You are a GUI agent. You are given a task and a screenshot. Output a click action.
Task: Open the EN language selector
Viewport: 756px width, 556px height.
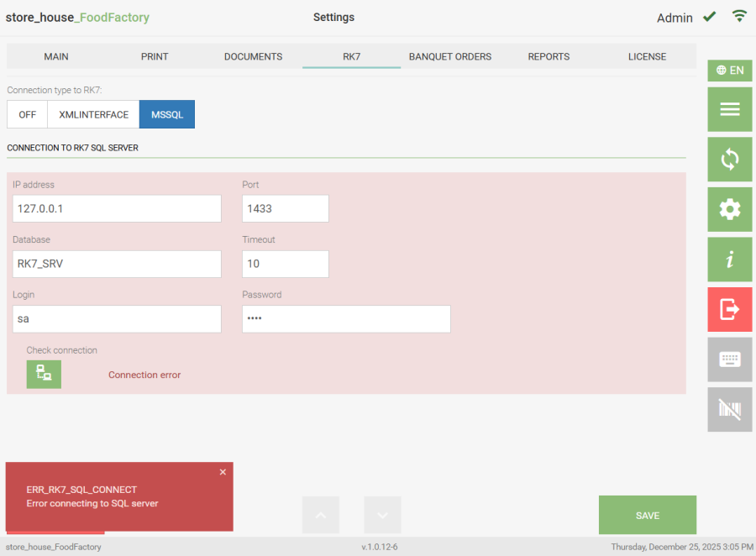click(729, 71)
